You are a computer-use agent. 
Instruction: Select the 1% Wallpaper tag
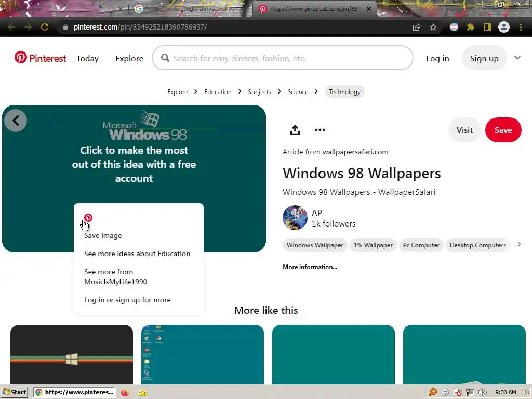[373, 245]
